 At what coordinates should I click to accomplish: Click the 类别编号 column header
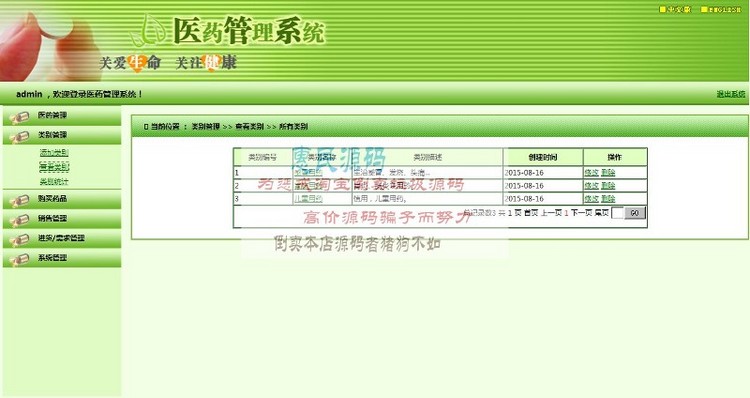(263, 157)
